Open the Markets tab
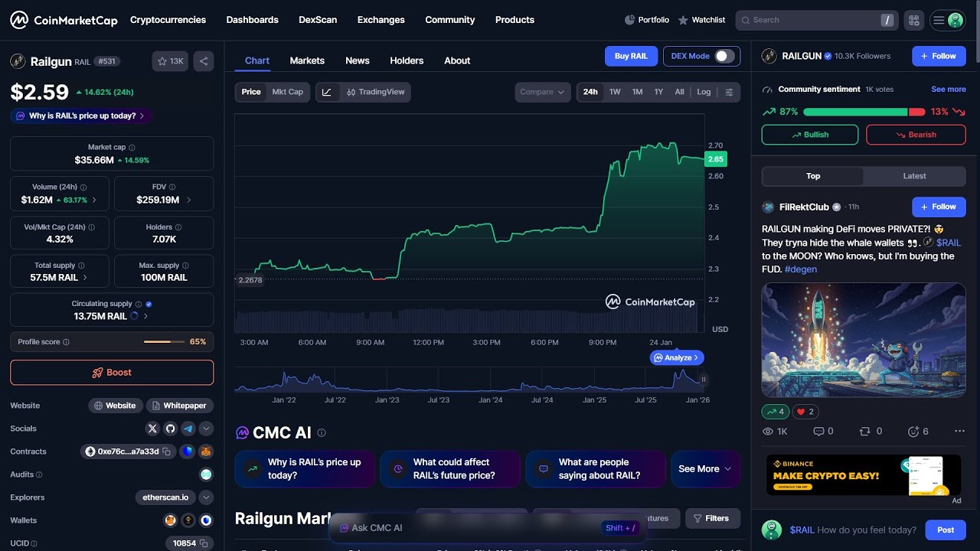This screenshot has height=551, width=980. pyautogui.click(x=307, y=60)
